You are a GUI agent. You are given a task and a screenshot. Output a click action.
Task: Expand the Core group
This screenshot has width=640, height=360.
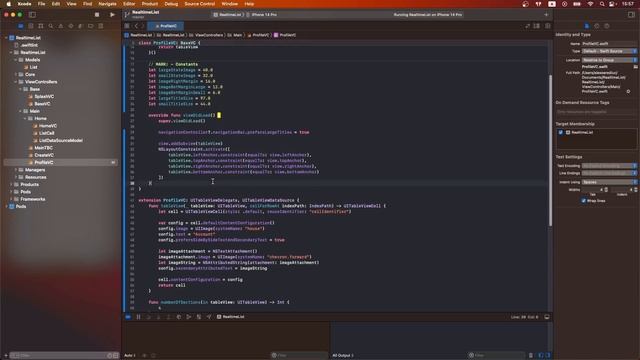coord(16,75)
